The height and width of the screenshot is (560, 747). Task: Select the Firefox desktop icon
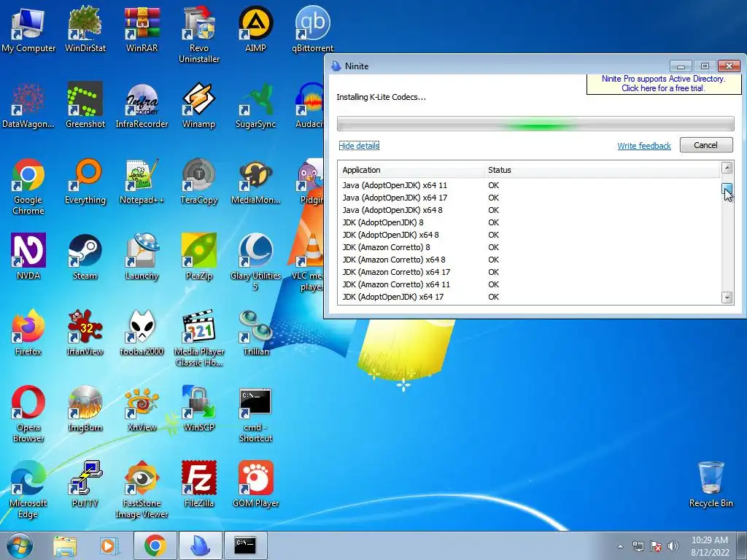[28, 332]
